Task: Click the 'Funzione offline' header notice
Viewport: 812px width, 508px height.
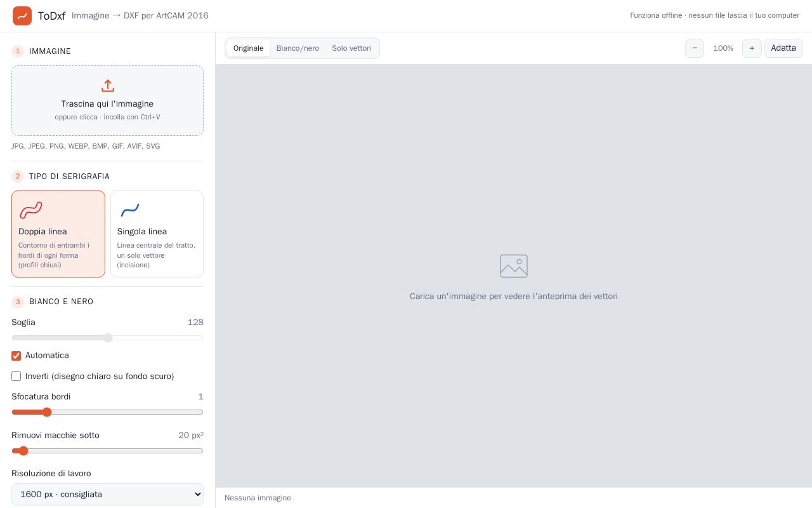Action: pyautogui.click(x=714, y=15)
